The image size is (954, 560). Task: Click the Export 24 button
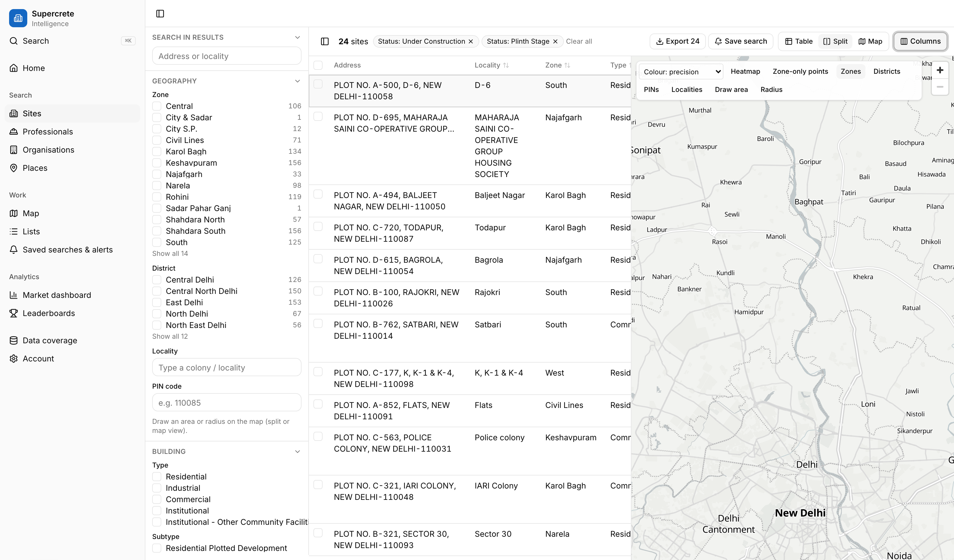pyautogui.click(x=678, y=41)
